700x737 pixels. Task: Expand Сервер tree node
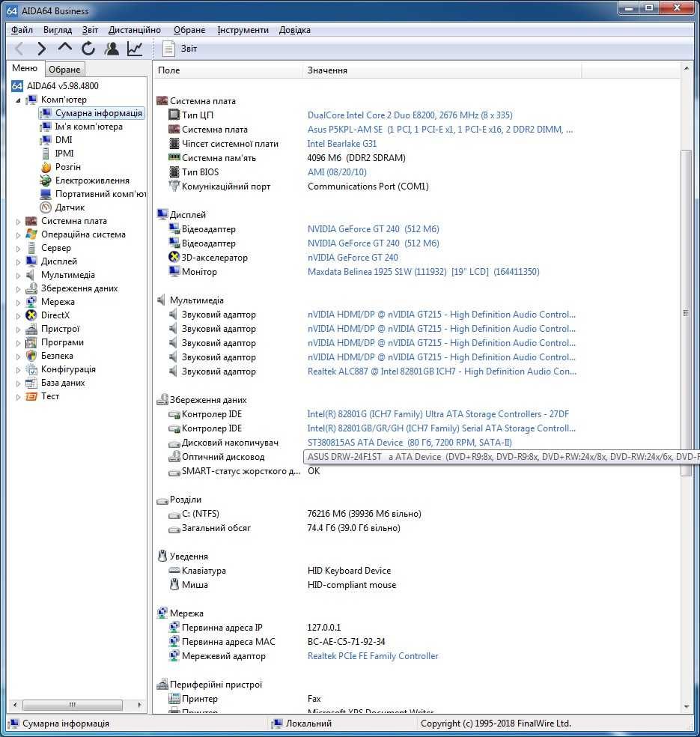pyautogui.click(x=18, y=248)
